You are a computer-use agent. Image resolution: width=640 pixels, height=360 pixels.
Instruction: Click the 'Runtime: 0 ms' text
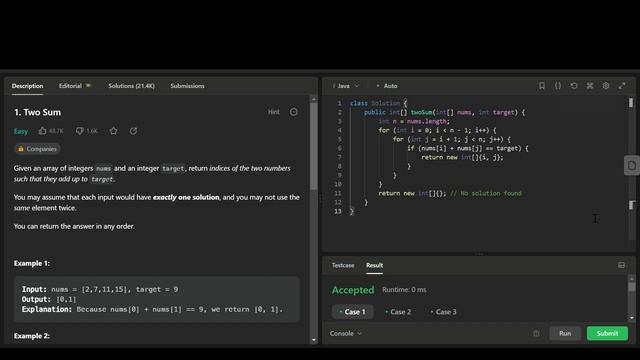click(x=404, y=290)
